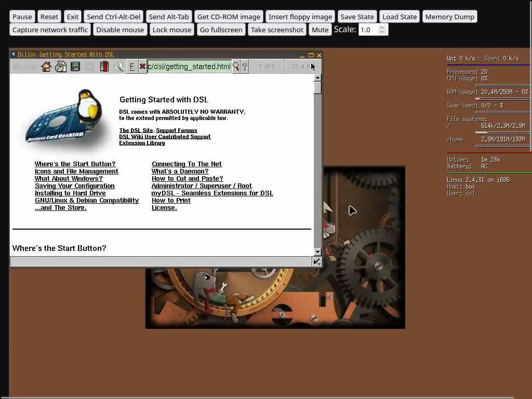Start Capture network traffic
Viewport: 532px width, 399px height.
pyautogui.click(x=50, y=30)
